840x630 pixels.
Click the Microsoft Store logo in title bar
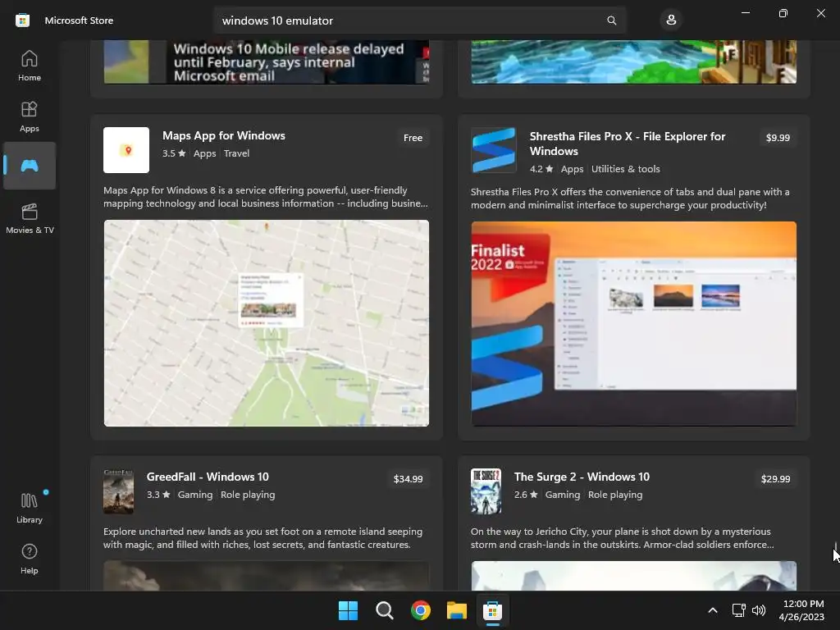22,21
